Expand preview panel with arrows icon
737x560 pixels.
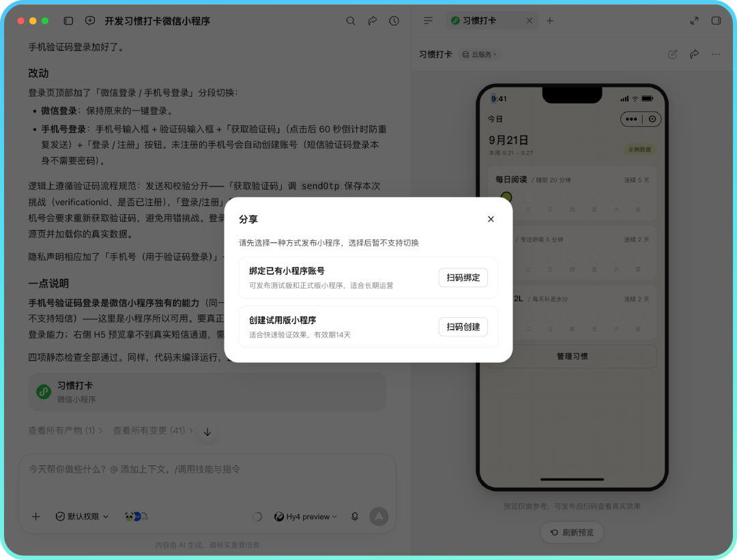coord(694,20)
